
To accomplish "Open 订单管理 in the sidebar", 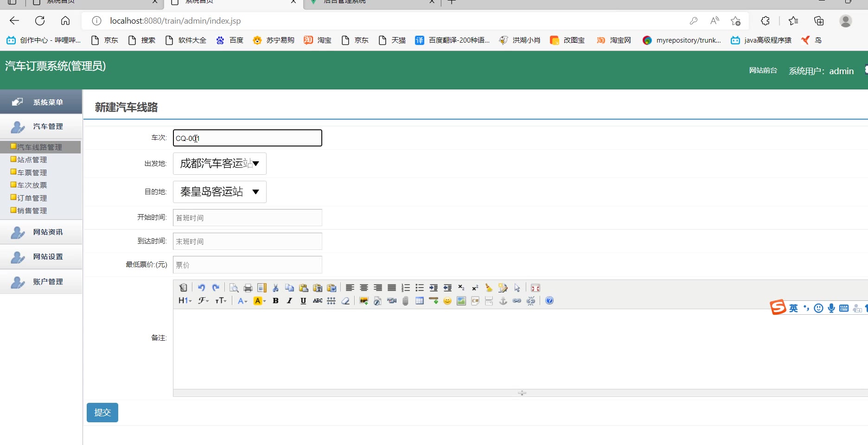I will 32,198.
